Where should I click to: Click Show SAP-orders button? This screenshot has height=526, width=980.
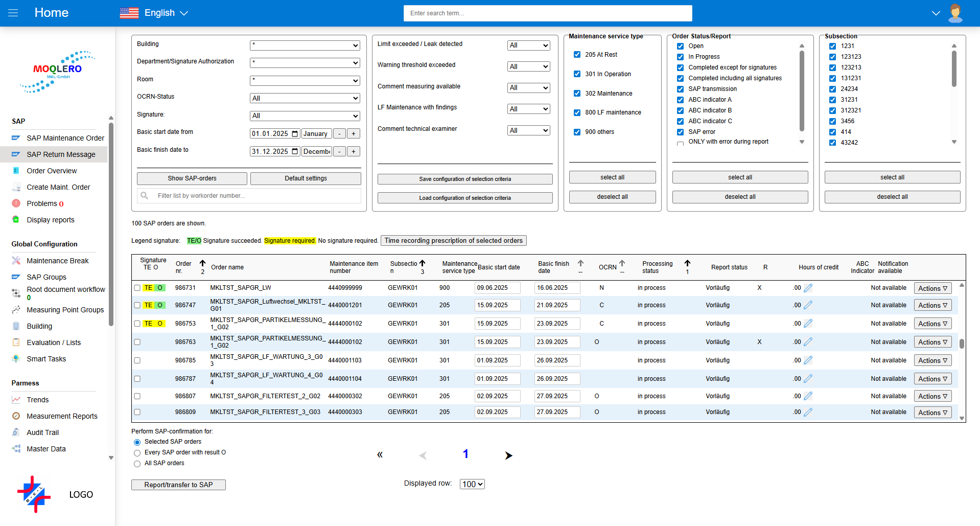point(192,178)
